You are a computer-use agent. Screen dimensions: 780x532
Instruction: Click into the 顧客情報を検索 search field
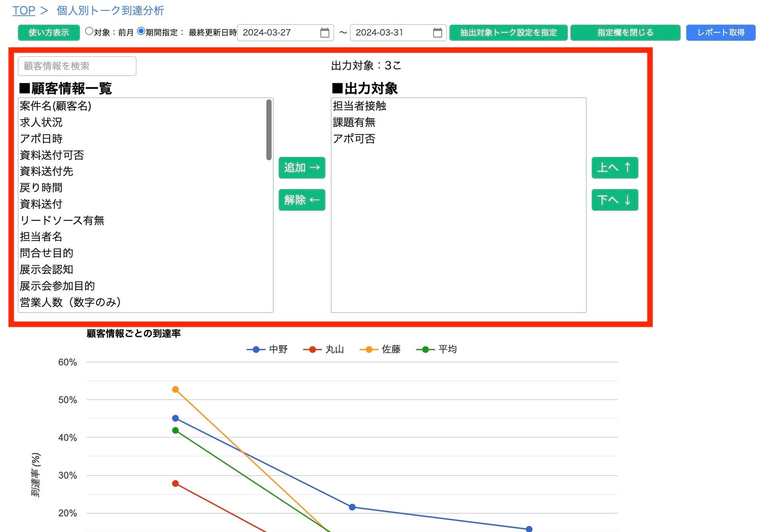coord(77,66)
